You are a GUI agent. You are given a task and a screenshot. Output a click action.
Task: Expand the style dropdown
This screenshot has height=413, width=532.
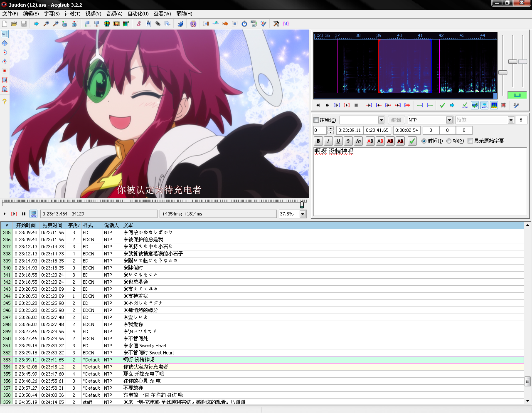[381, 120]
